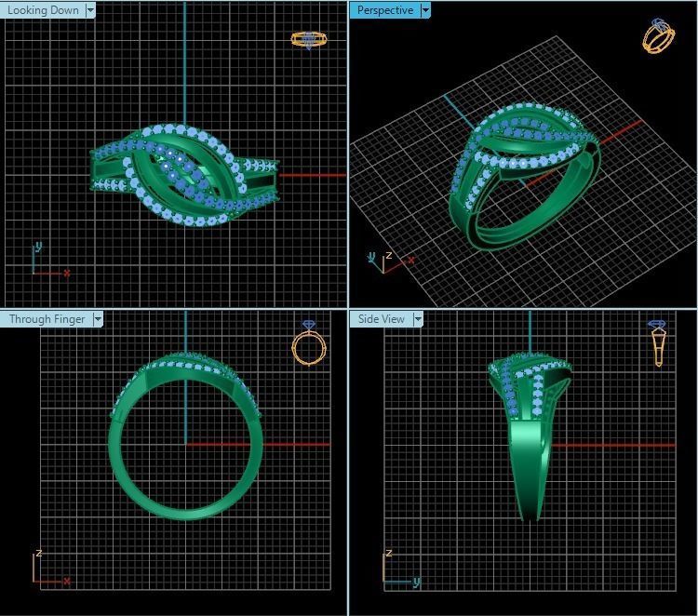Image resolution: width=698 pixels, height=616 pixels.
Task: Click the ring orientation icon in Looking Down viewport
Action: [309, 40]
